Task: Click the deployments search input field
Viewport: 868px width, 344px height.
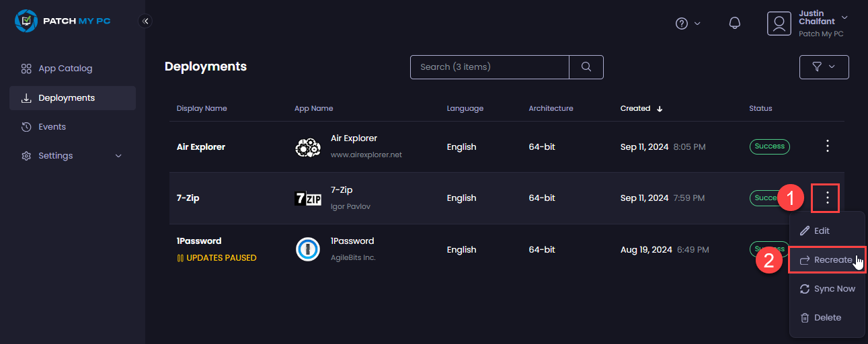Action: [489, 67]
